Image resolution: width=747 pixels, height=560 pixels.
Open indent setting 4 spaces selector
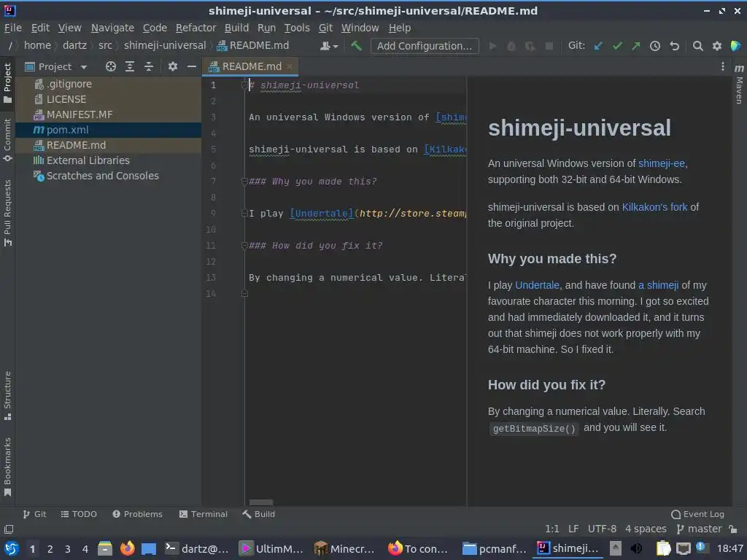(x=646, y=529)
